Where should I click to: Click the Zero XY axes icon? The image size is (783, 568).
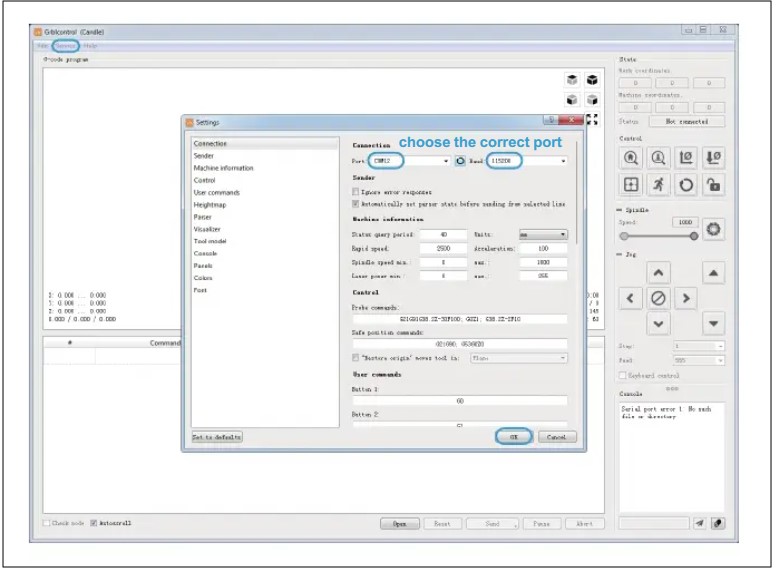click(686, 158)
